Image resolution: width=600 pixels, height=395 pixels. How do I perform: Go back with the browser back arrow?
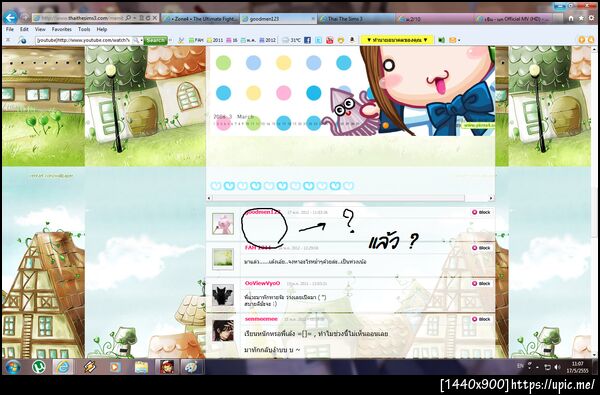pos(10,17)
